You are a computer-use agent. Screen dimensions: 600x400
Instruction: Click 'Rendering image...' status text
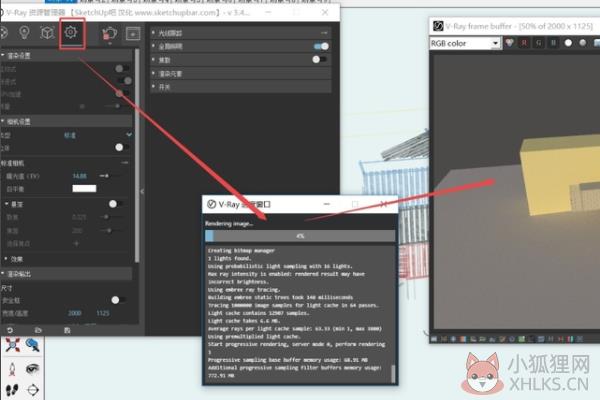click(229, 224)
